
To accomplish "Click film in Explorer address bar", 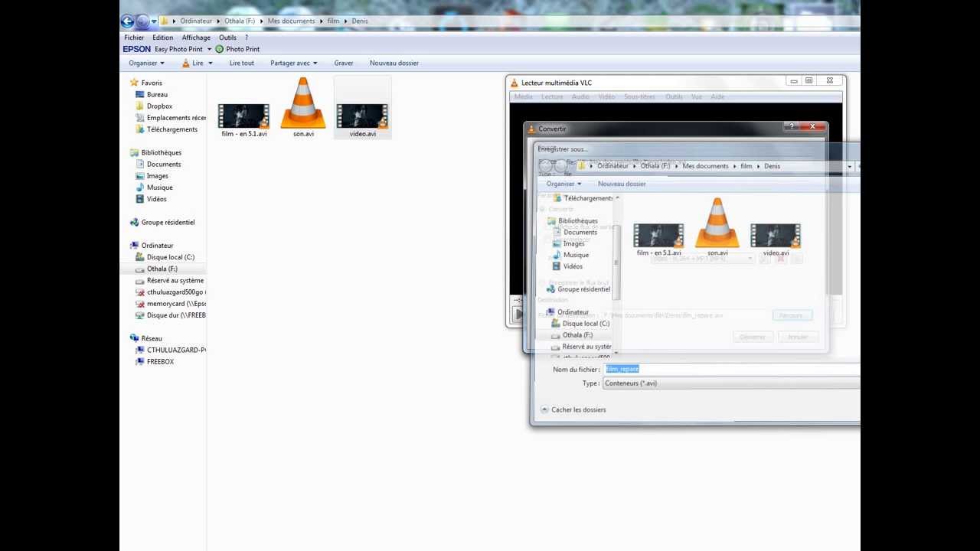I will 333,21.
